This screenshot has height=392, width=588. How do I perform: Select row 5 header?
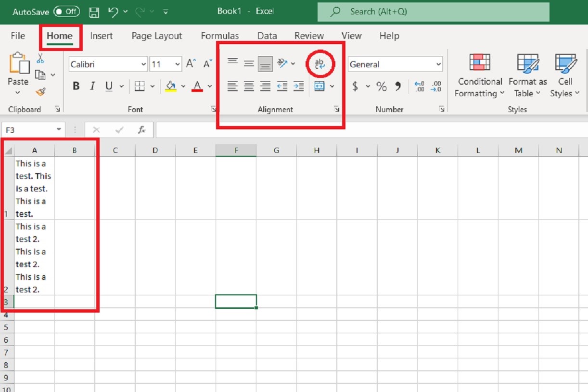click(7, 327)
